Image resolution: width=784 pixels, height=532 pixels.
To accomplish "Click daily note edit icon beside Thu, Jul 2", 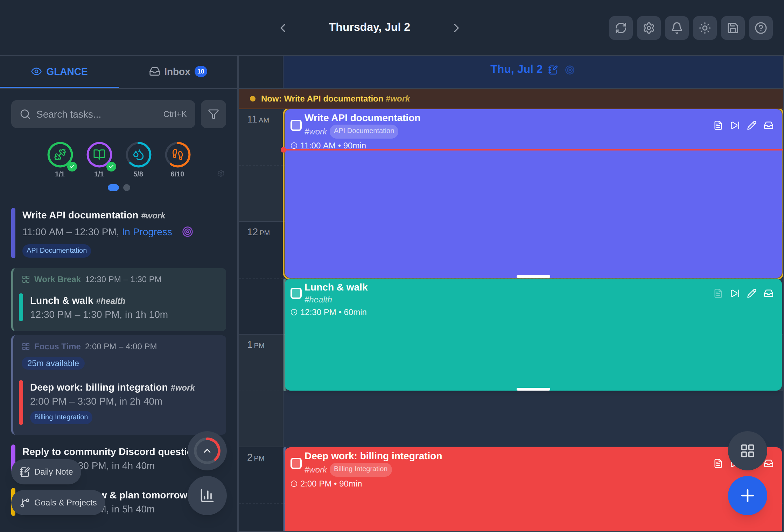I will point(553,70).
